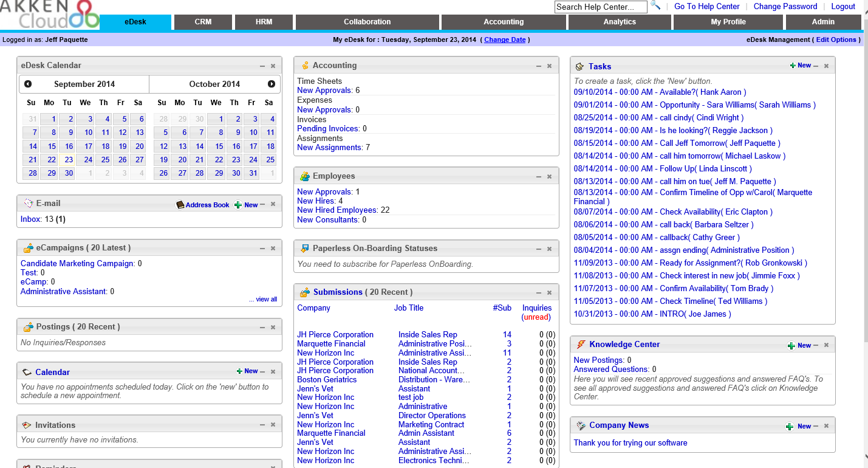Close the Accounting panel
Screen dimensions: 868x468
549,66
